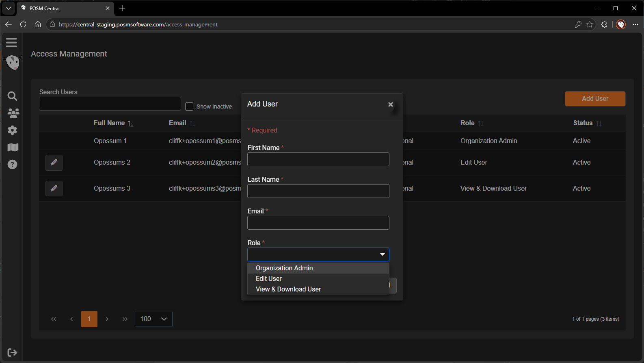Go to last page of results

pos(125,319)
